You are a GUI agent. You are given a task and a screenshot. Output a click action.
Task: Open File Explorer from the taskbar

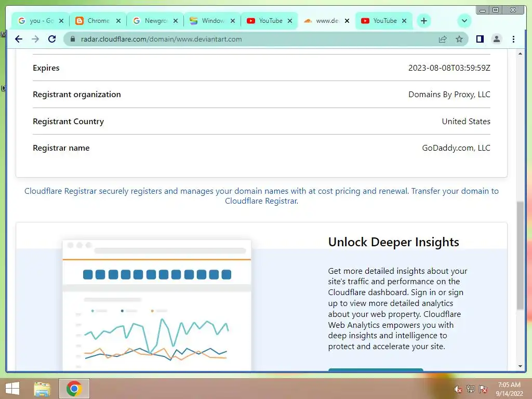[x=42, y=389]
